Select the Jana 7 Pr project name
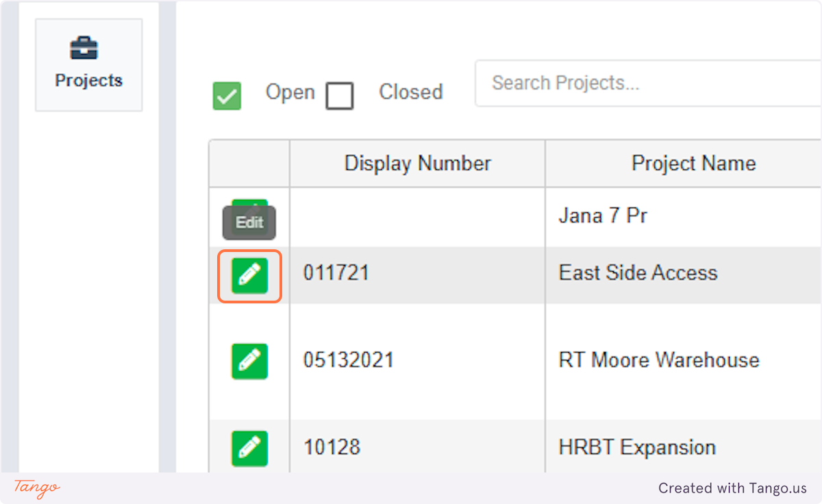Image resolution: width=822 pixels, height=504 pixels. click(x=603, y=216)
